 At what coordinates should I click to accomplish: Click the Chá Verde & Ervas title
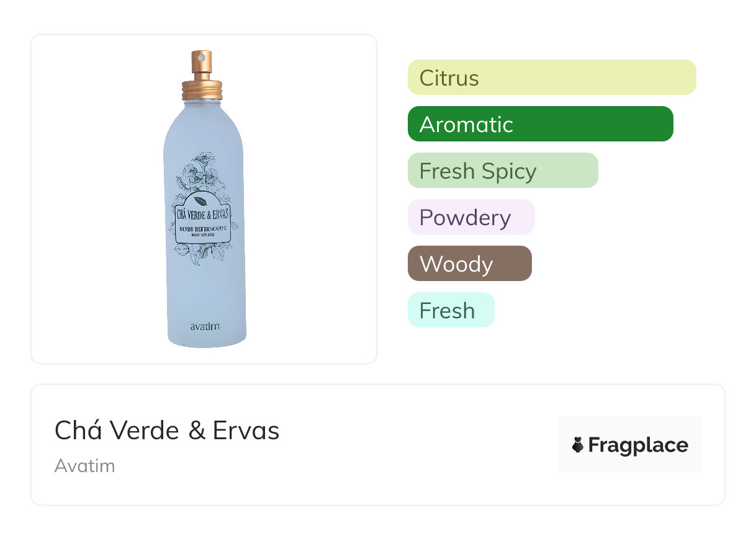click(x=167, y=430)
